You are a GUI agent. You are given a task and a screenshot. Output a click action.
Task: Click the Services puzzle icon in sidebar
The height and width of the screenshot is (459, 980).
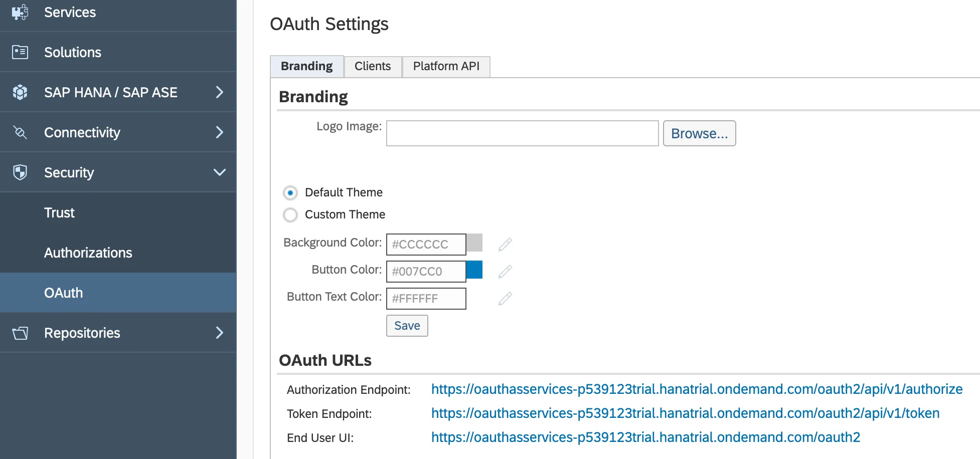[x=20, y=12]
